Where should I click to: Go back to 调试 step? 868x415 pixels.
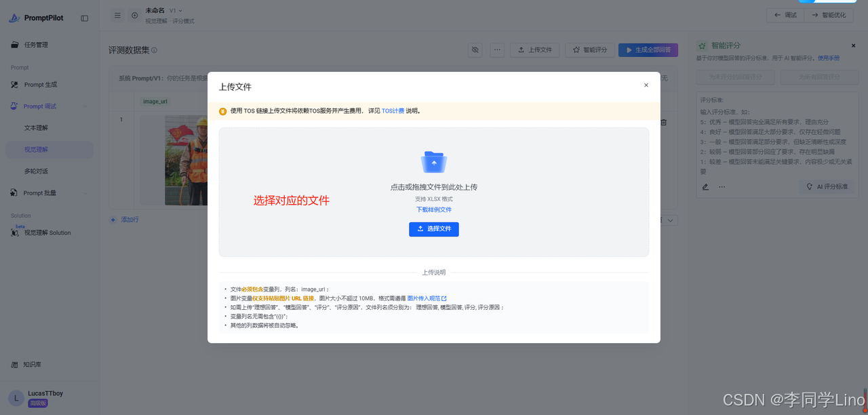pos(785,15)
